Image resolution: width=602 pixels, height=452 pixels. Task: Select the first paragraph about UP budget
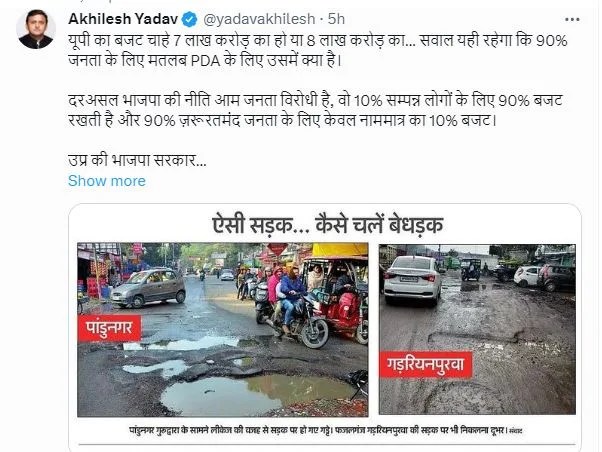tap(318, 50)
